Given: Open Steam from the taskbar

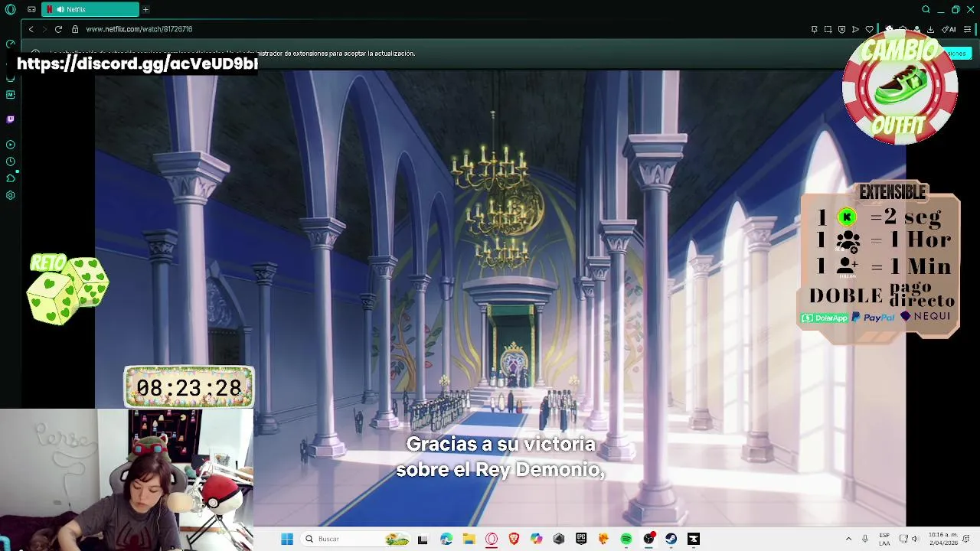Looking at the screenshot, I should coord(671,539).
